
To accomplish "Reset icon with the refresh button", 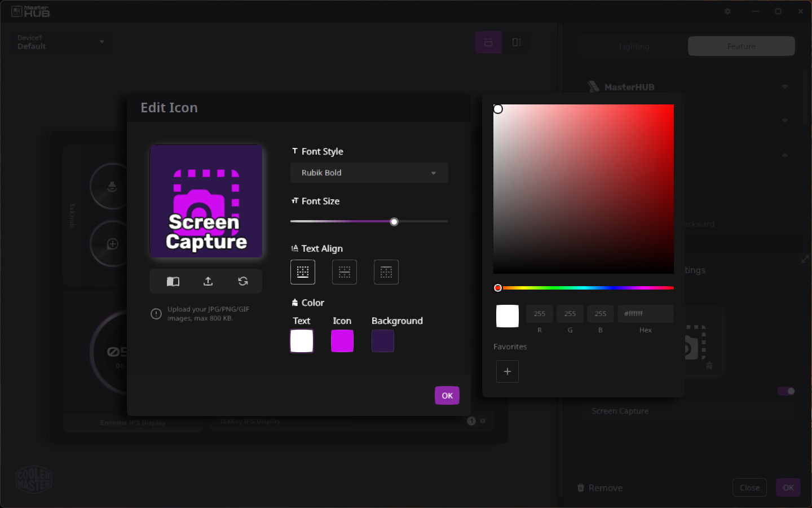I will tap(243, 281).
